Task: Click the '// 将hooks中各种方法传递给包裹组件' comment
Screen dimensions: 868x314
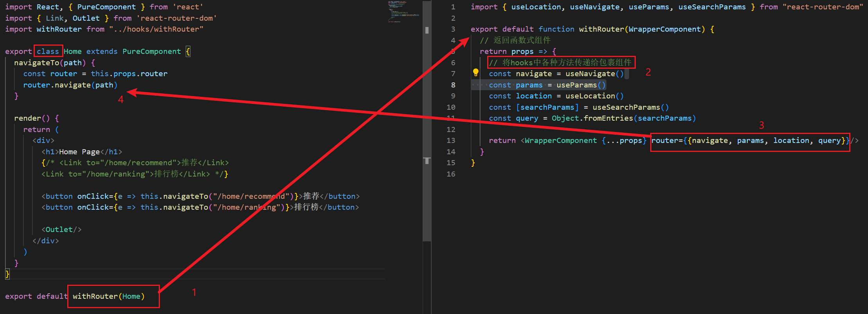Action: [x=560, y=62]
